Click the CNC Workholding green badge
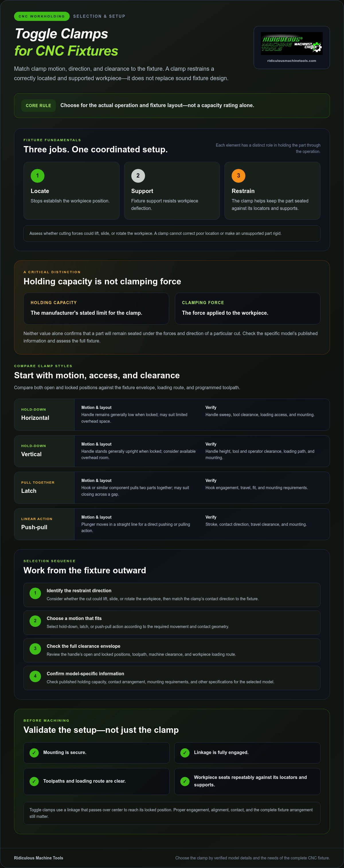The width and height of the screenshot is (344, 868). 42,16
